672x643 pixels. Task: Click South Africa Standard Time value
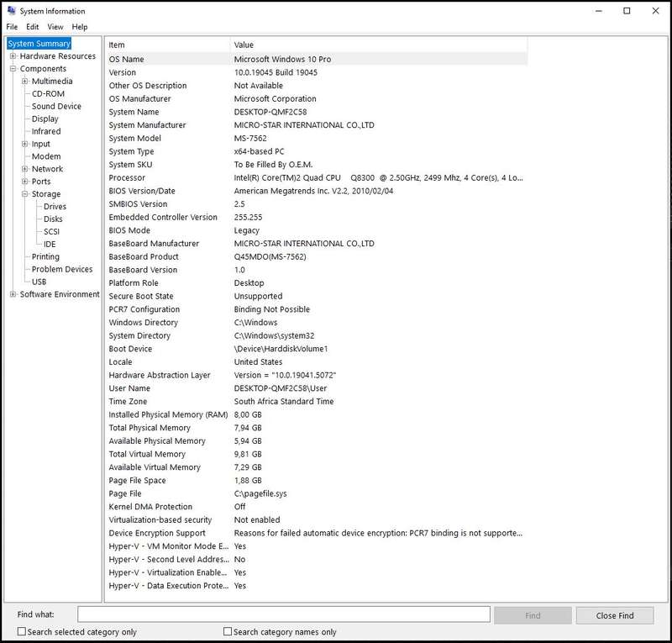coord(284,401)
